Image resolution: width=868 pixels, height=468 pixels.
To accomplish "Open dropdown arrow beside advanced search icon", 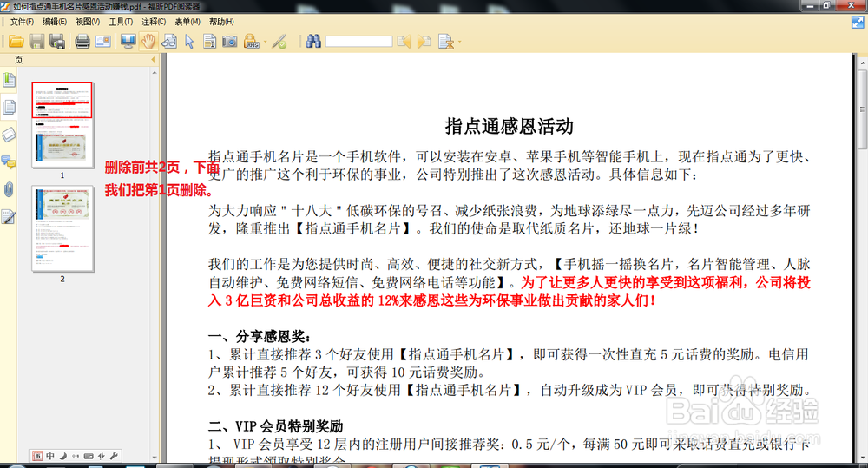I will [459, 42].
